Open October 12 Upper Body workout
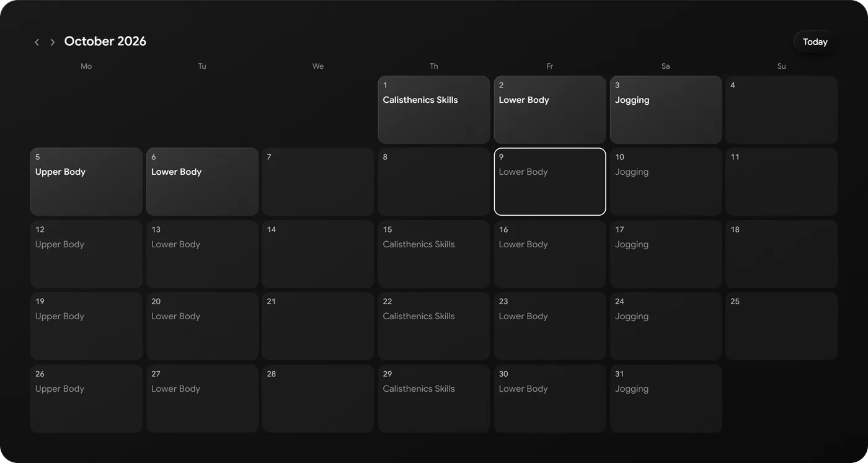This screenshot has width=868, height=463. 86,254
